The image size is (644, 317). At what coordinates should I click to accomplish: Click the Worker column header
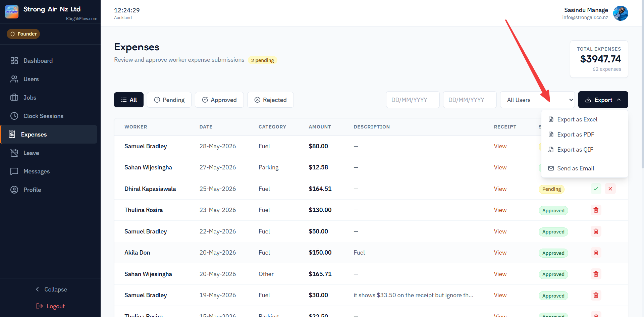tap(136, 127)
